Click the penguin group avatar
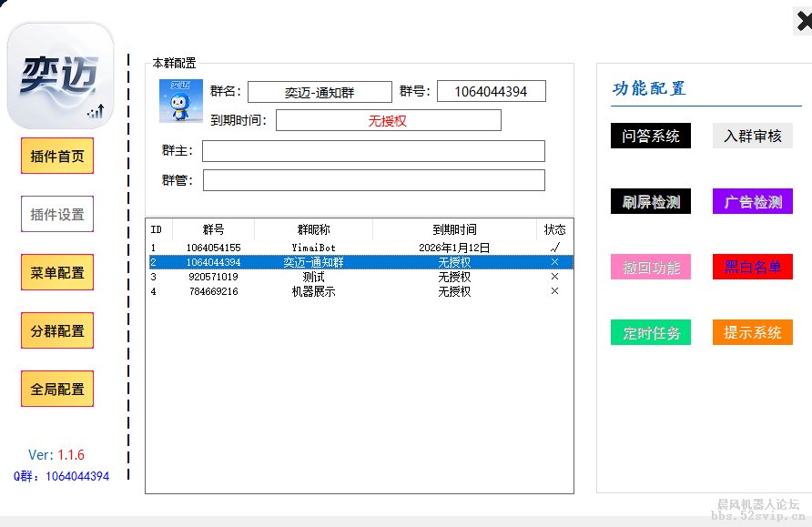This screenshot has height=527, width=812. [181, 101]
